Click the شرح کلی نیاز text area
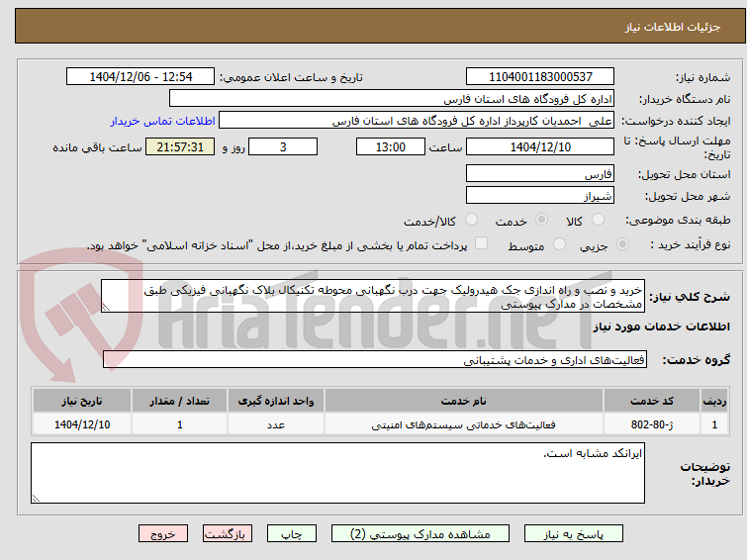Viewport: 747px width, 560px height. point(373,296)
